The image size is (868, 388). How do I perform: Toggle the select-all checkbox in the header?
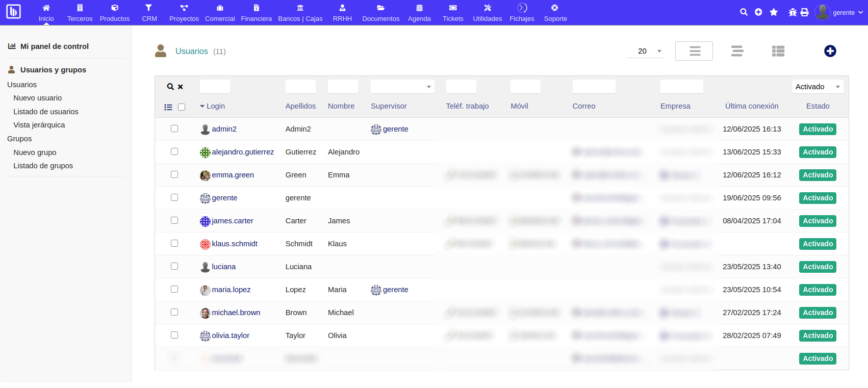click(182, 107)
